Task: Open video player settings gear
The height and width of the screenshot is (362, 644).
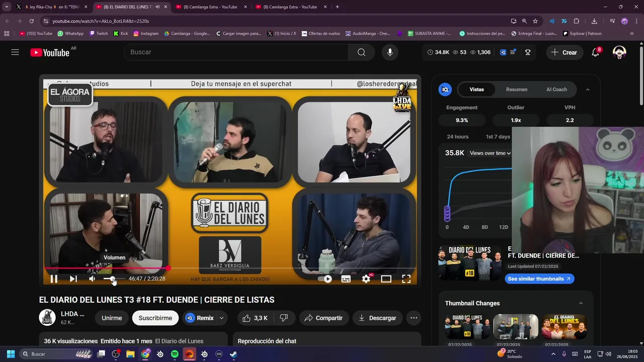Action: point(366,279)
